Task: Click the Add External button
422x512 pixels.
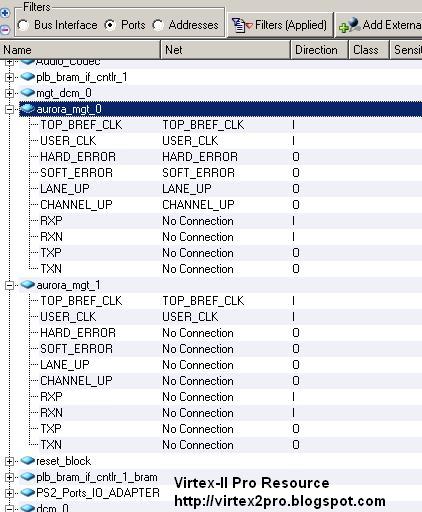Action: [x=379, y=25]
